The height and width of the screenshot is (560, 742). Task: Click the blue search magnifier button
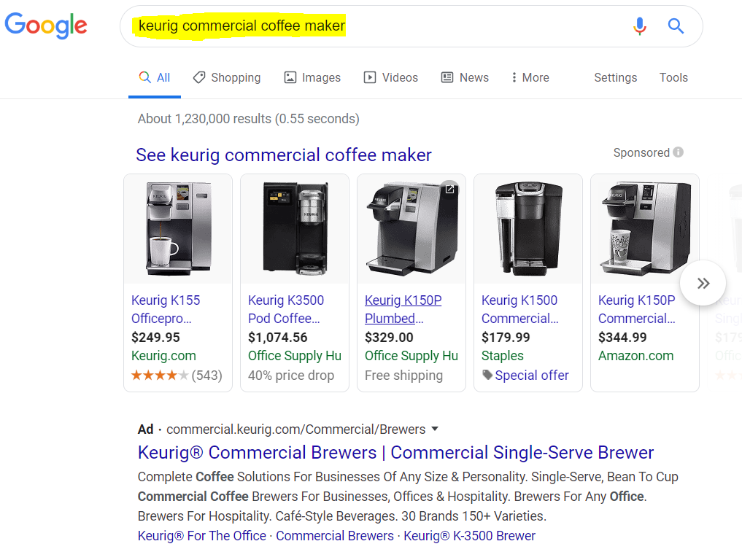676,26
